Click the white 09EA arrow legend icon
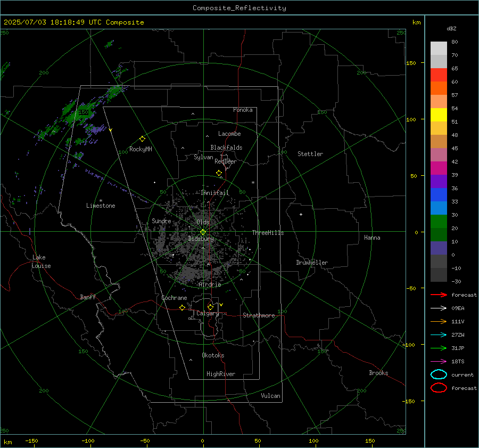 (x=439, y=308)
